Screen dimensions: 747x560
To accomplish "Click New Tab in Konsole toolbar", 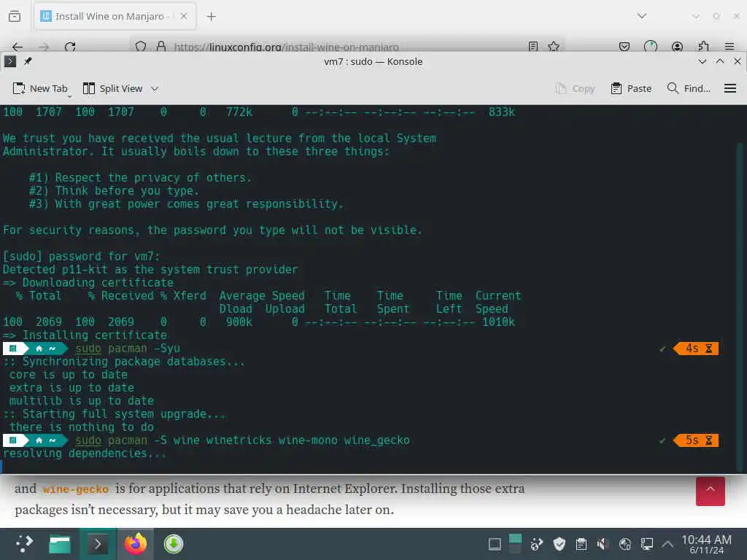I will tap(40, 88).
